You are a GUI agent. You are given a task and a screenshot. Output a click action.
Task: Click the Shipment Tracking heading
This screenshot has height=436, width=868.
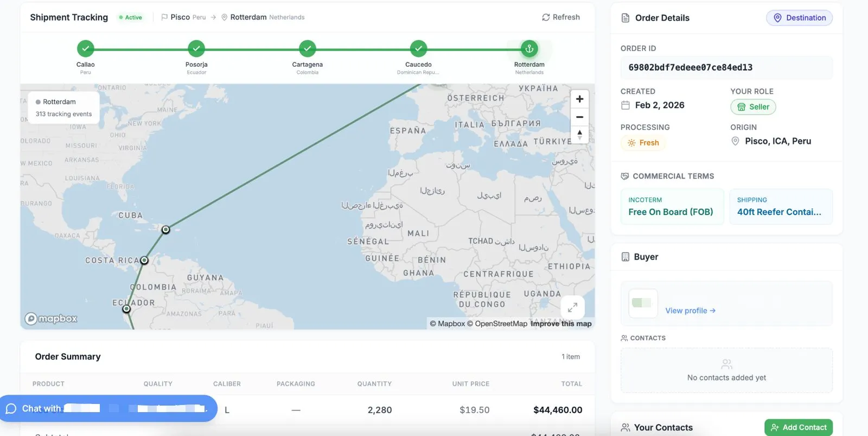pos(69,17)
